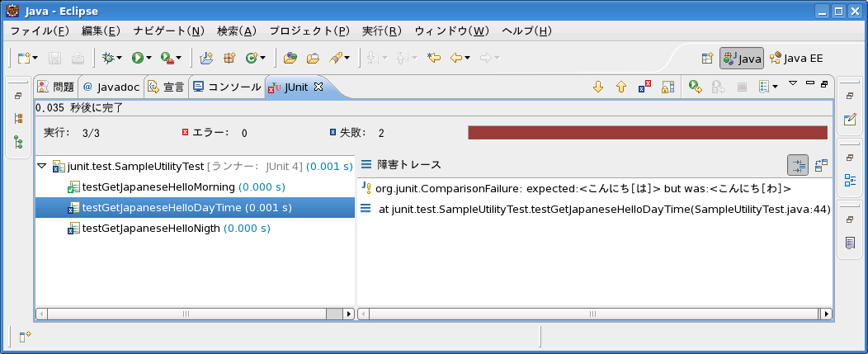Open the 問題 tab

coord(56,87)
